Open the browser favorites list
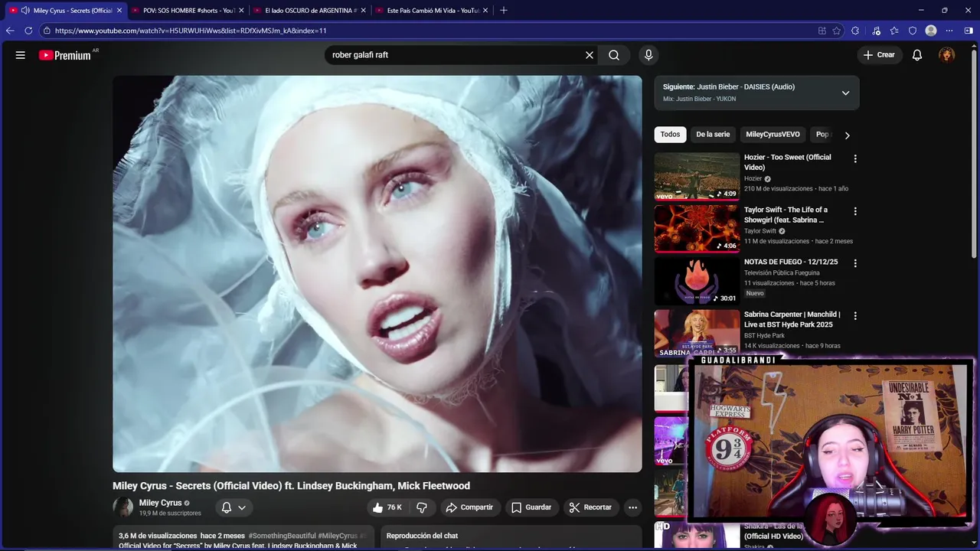The height and width of the screenshot is (551, 980). pyautogui.click(x=894, y=31)
